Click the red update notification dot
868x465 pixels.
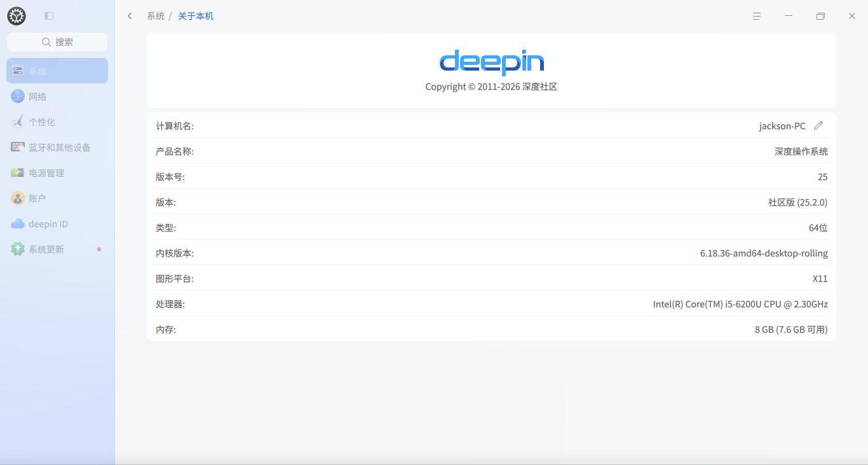coord(99,249)
